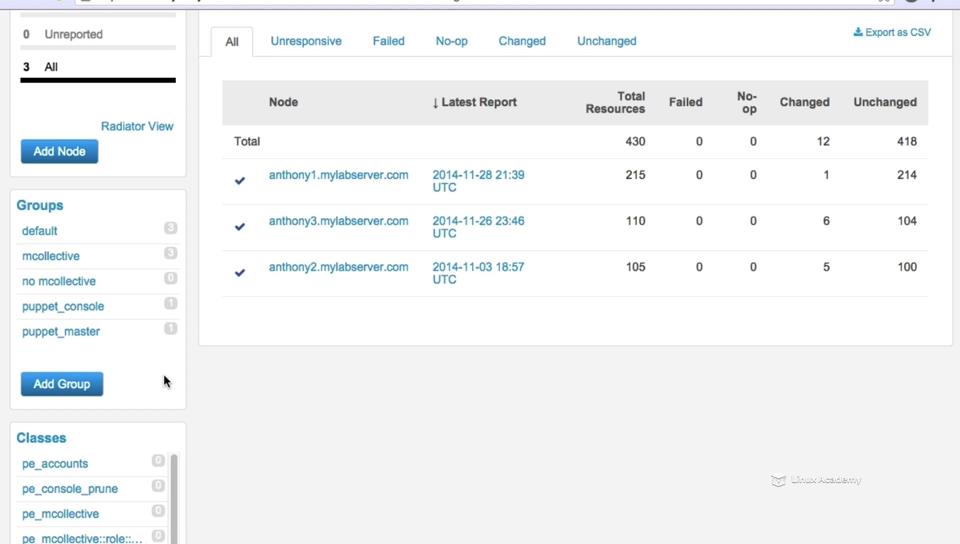Open the mcollective group
Image resolution: width=960 pixels, height=544 pixels.
coord(51,256)
